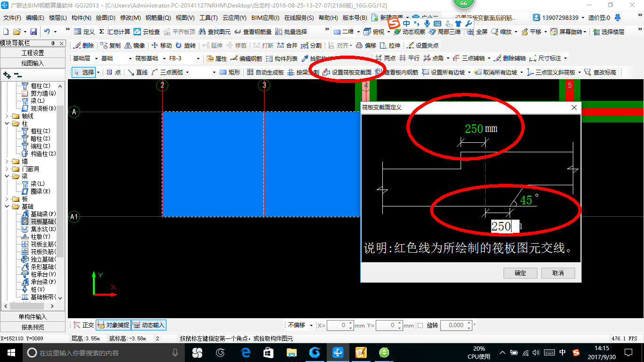Click 批量选择 batch select tool
This screenshot has height=362, width=644.
tap(291, 32)
